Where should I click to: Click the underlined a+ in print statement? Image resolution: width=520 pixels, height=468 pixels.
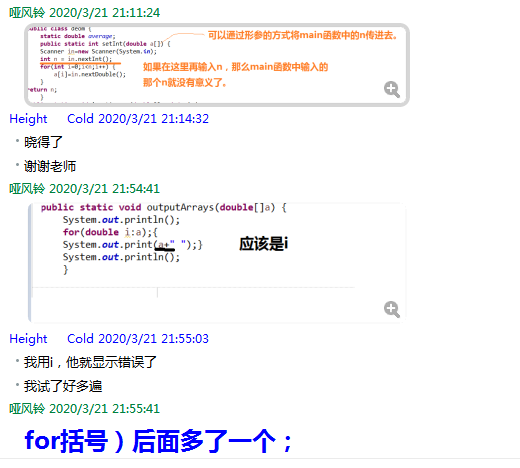tap(165, 245)
